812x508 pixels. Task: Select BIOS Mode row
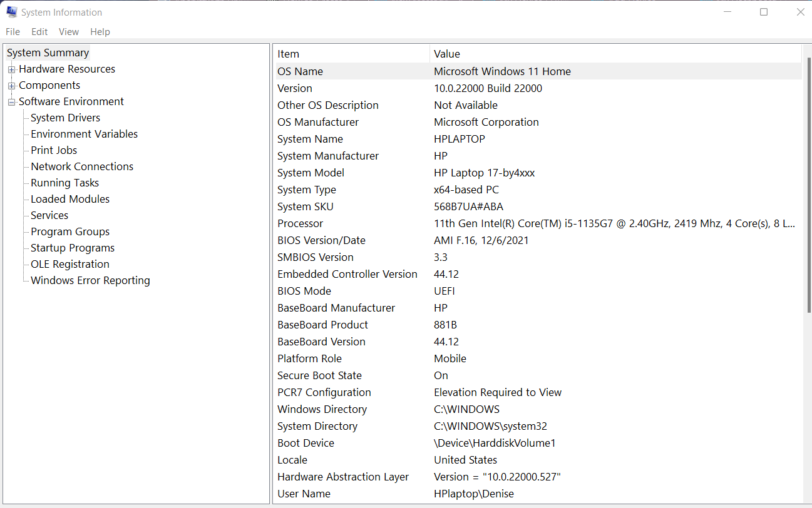tap(538, 291)
